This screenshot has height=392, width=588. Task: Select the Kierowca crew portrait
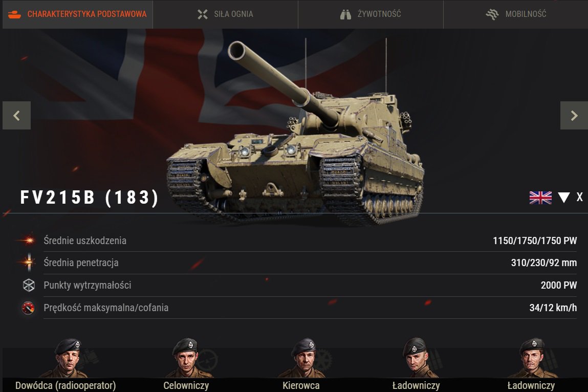(304, 358)
